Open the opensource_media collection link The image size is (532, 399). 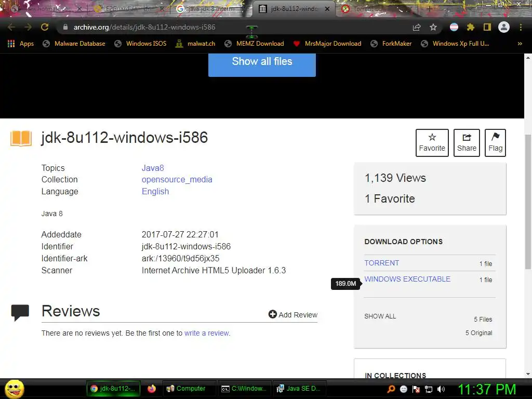coord(177,179)
